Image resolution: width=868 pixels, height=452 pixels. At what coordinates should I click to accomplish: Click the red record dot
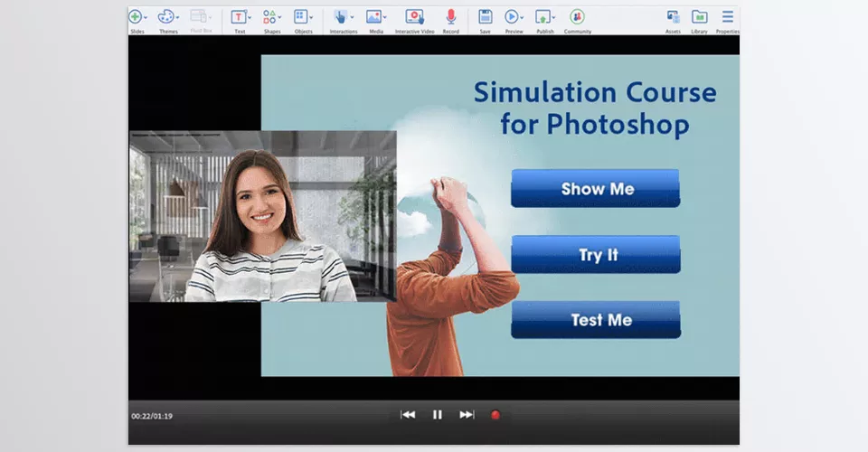[495, 415]
